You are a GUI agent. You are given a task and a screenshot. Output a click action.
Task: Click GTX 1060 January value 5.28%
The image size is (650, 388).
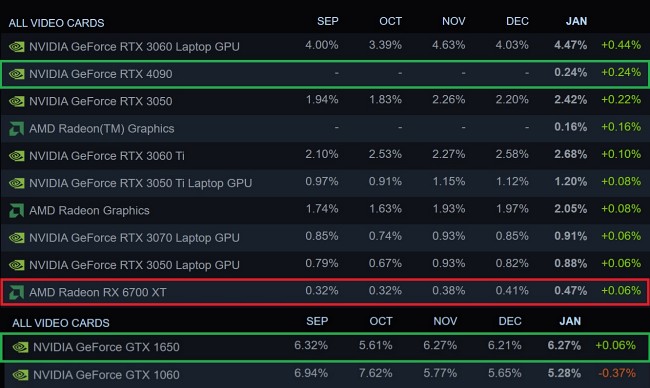point(564,373)
